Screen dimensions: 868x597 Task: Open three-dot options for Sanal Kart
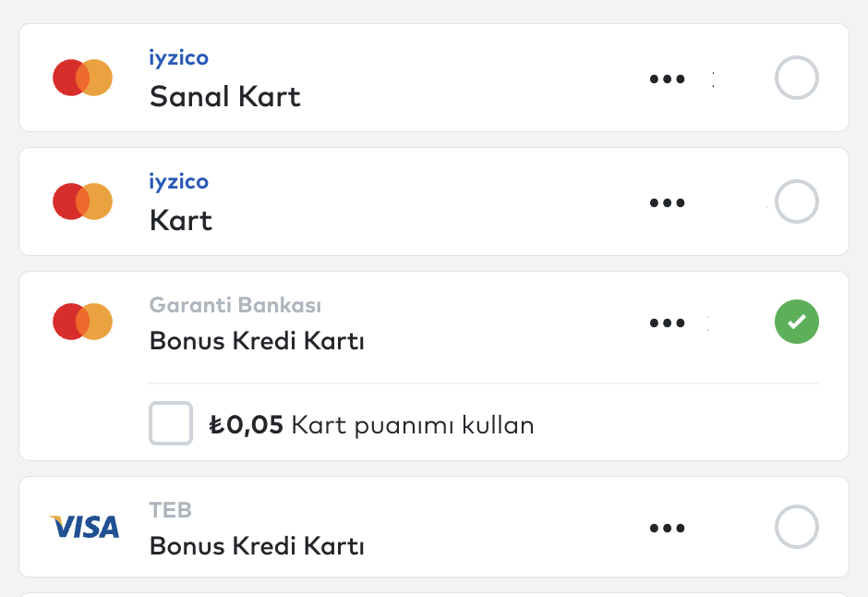coord(667,79)
